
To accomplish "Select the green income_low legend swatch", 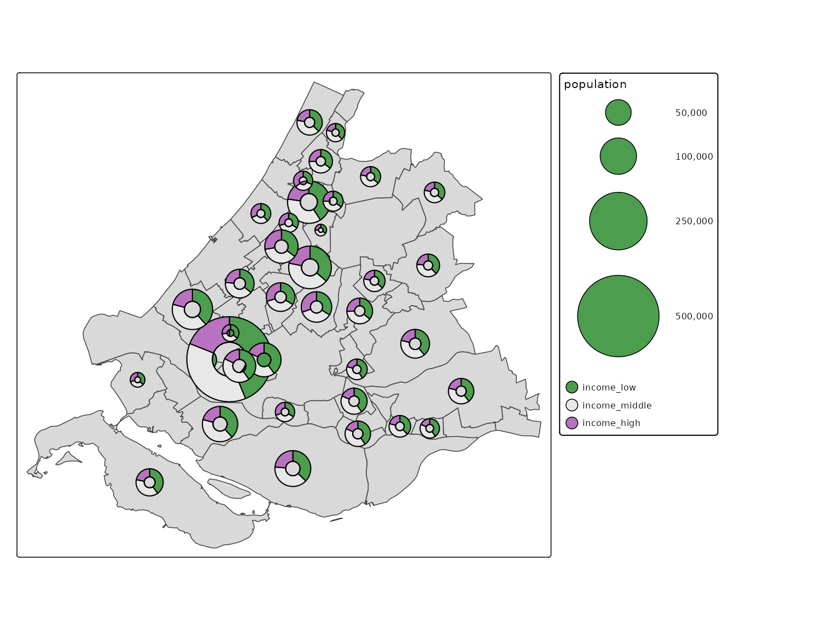I will point(571,387).
